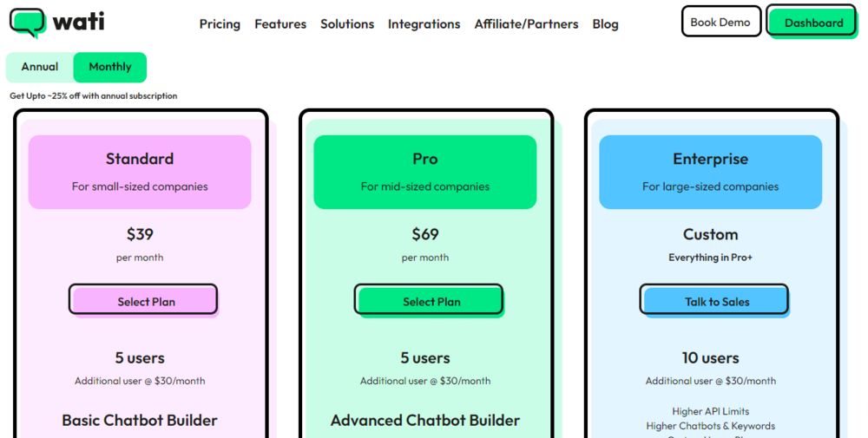
Task: Click Advanced Chatbot Builder heading
Action: (425, 421)
